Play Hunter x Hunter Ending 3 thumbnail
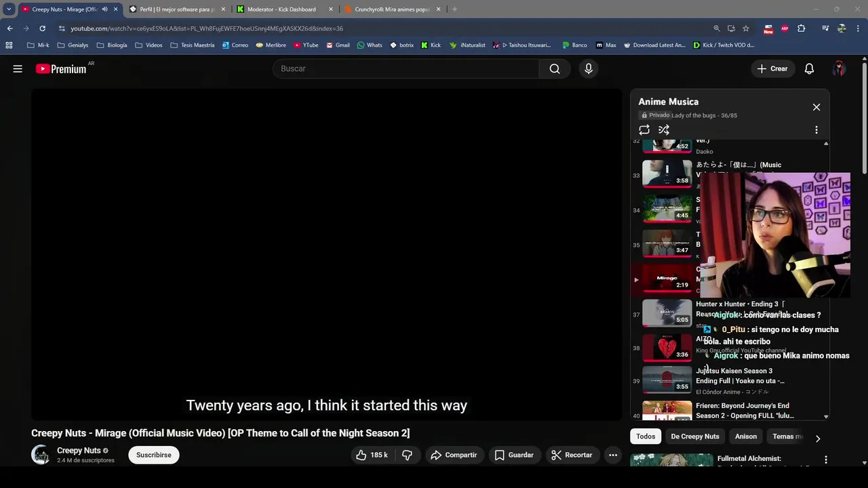The width and height of the screenshot is (868, 488). (667, 312)
